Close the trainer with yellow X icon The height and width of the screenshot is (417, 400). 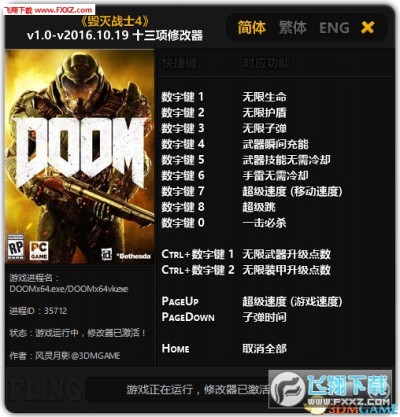[x=368, y=28]
